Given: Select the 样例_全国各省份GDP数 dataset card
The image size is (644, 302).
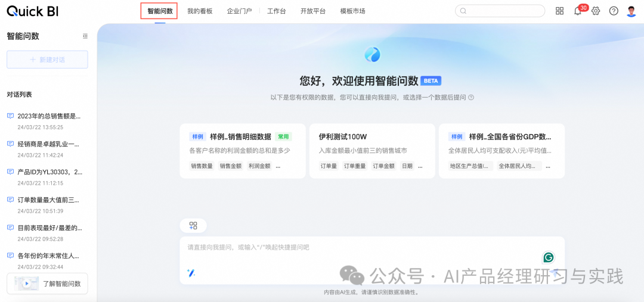Looking at the screenshot, I should coord(501,151).
